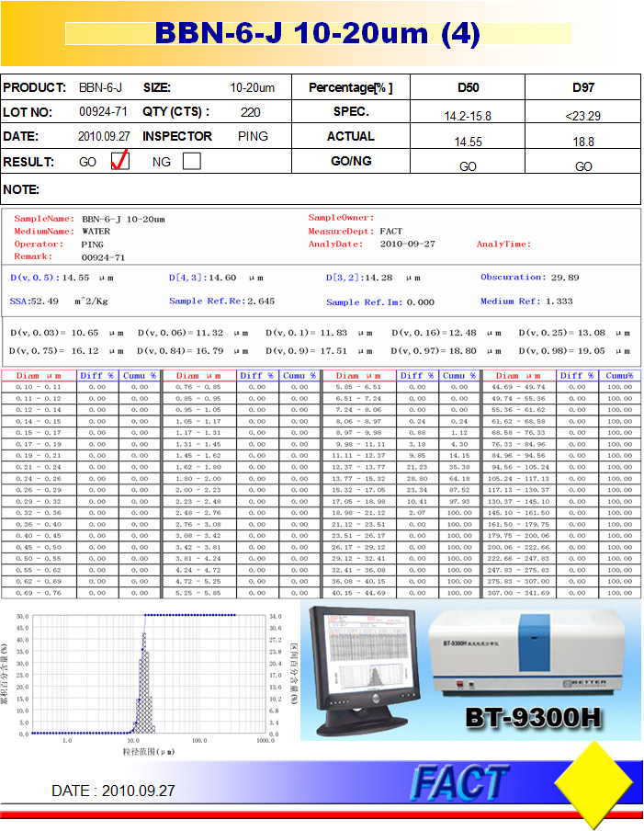Select the Cumu value '87.52'
This screenshot has height=831, width=644.
(459, 490)
